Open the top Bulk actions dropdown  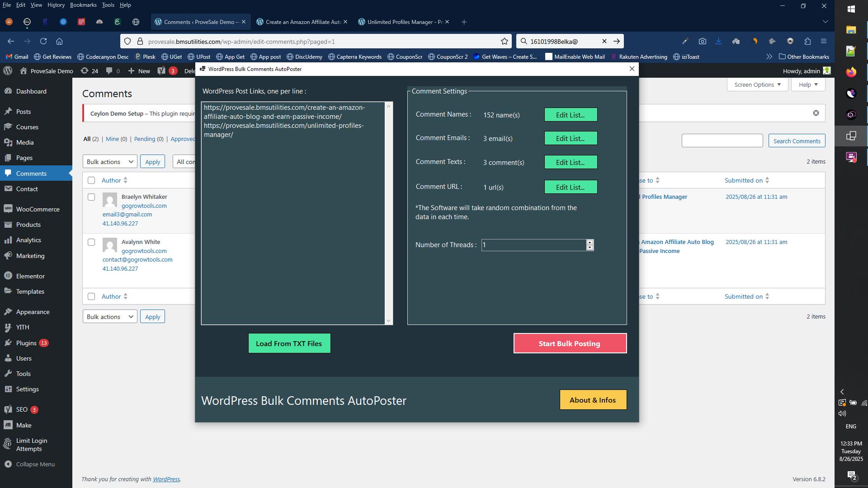point(109,162)
